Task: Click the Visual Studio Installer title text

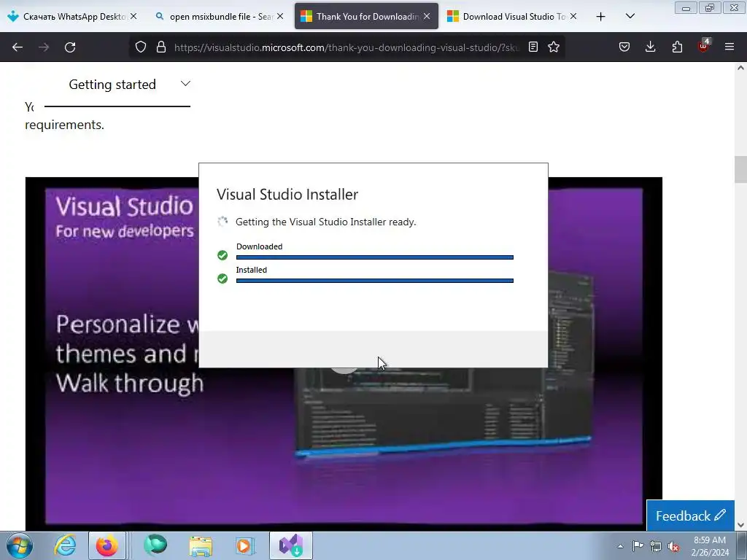Action: coord(287,194)
